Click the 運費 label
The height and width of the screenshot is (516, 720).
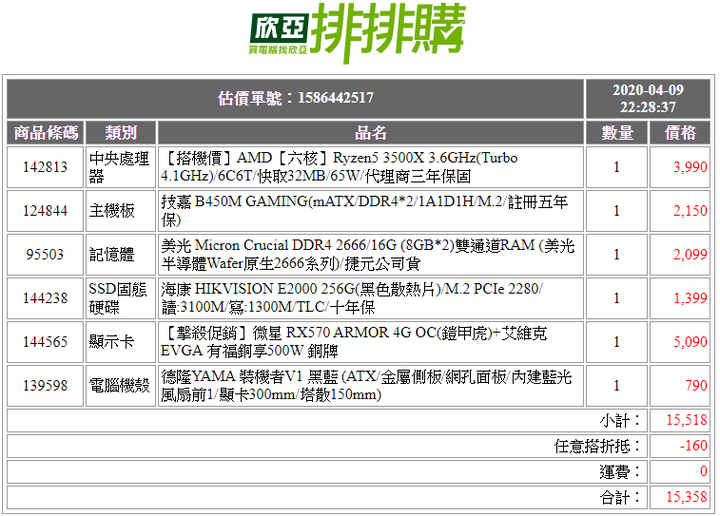(x=619, y=472)
